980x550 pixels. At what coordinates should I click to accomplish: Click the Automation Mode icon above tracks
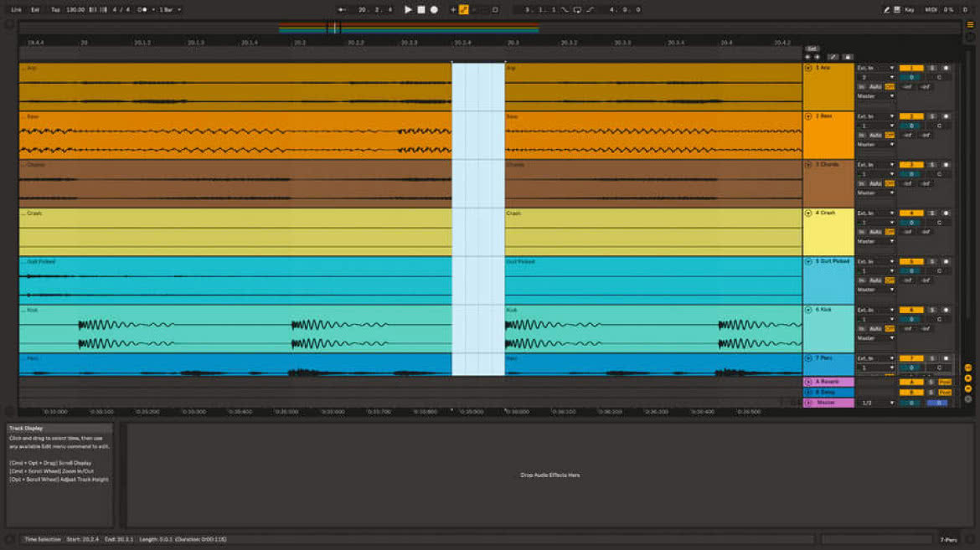833,57
